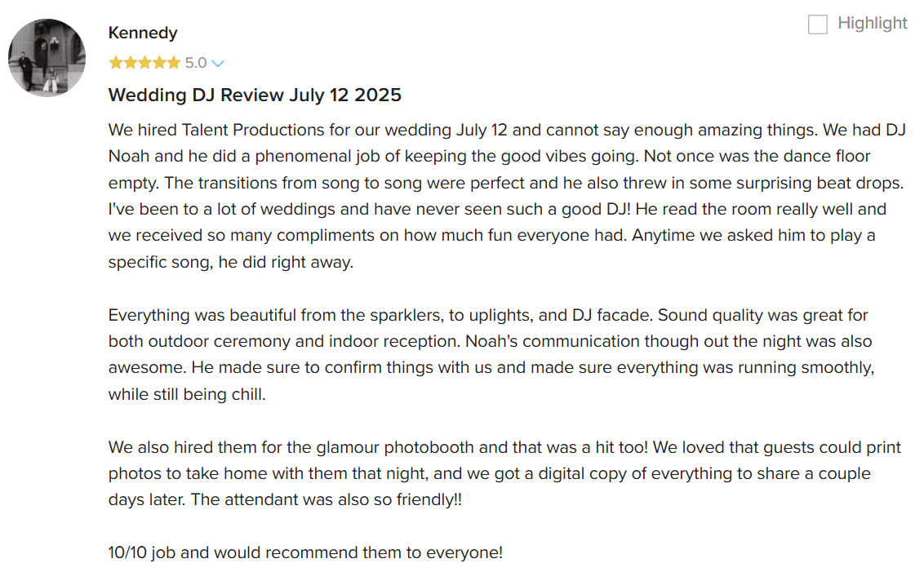The width and height of the screenshot is (924, 572).
Task: Click the second gold star
Action: coord(131,63)
